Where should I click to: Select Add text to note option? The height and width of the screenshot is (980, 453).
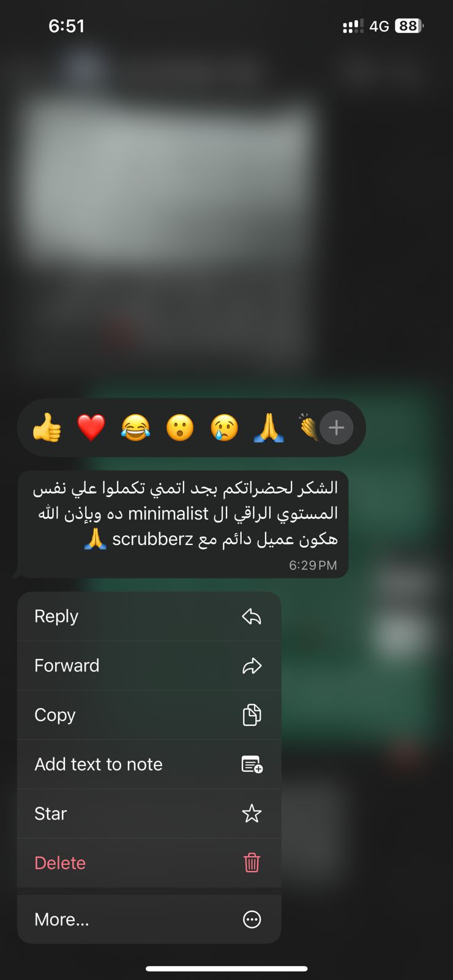click(x=149, y=764)
